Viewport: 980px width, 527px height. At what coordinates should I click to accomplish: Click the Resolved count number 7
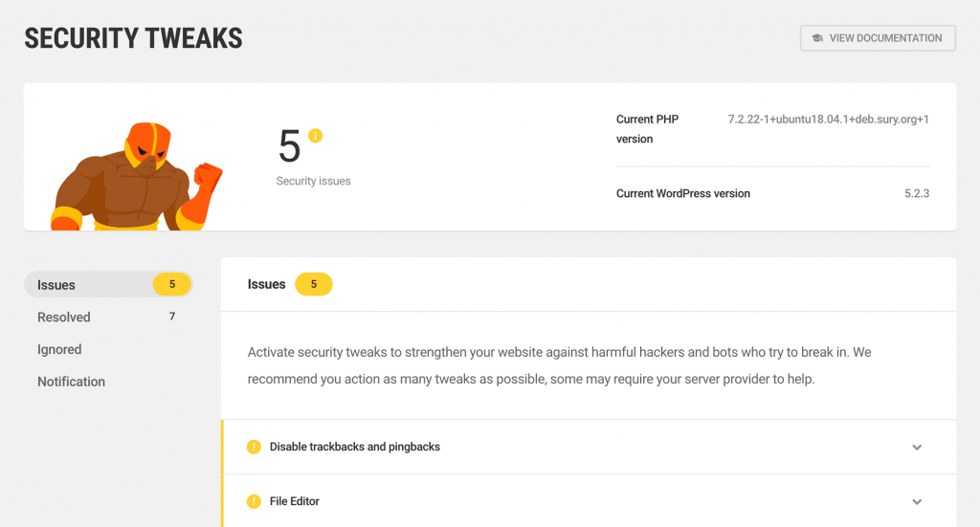[x=172, y=317]
